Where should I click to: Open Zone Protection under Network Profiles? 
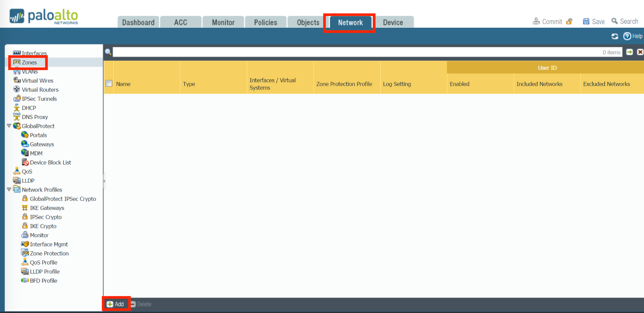(49, 253)
